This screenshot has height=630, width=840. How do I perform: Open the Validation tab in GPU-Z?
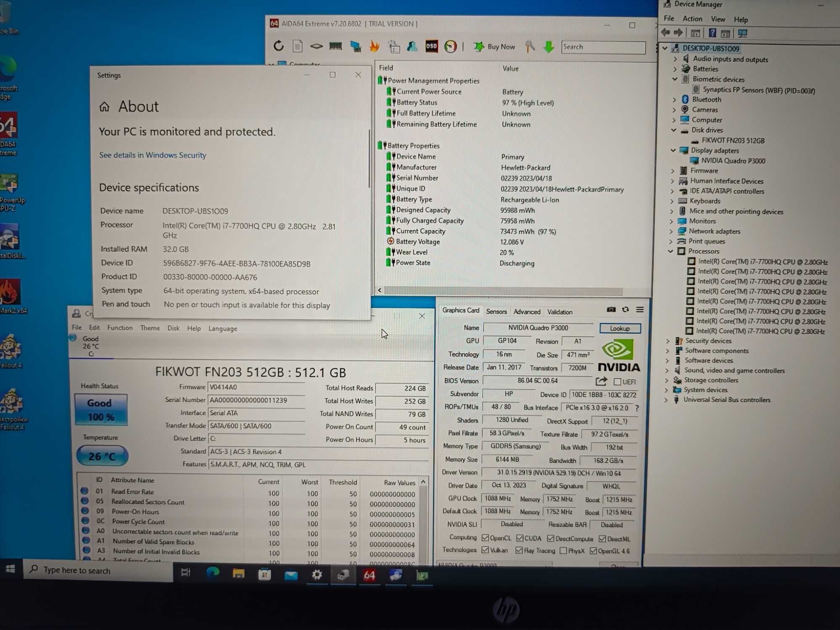pos(560,312)
